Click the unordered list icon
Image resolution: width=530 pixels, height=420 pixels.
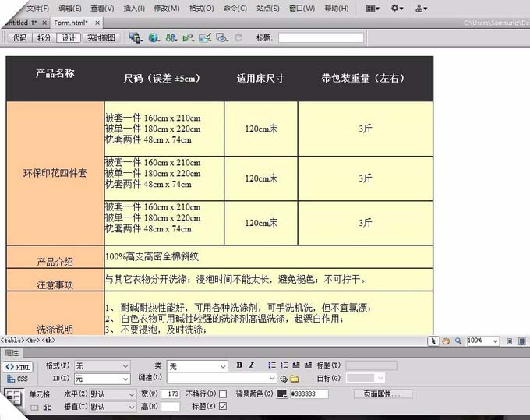272,365
